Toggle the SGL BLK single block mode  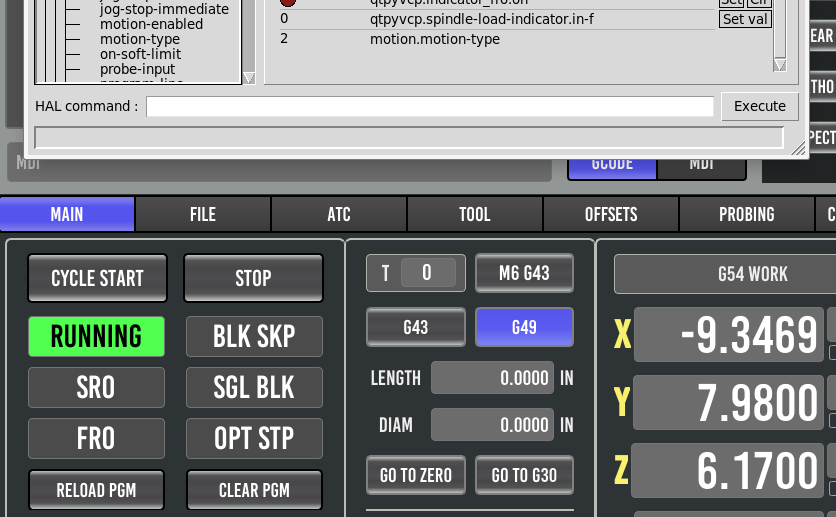(x=254, y=387)
